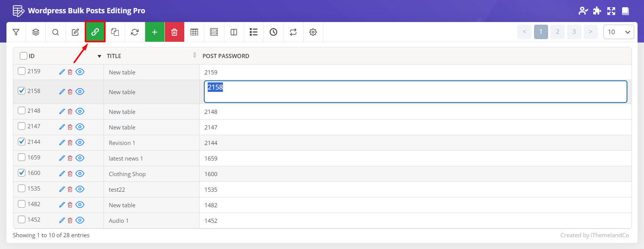644x249 pixels.
Task: Open the column manager icon
Action: [234, 32]
